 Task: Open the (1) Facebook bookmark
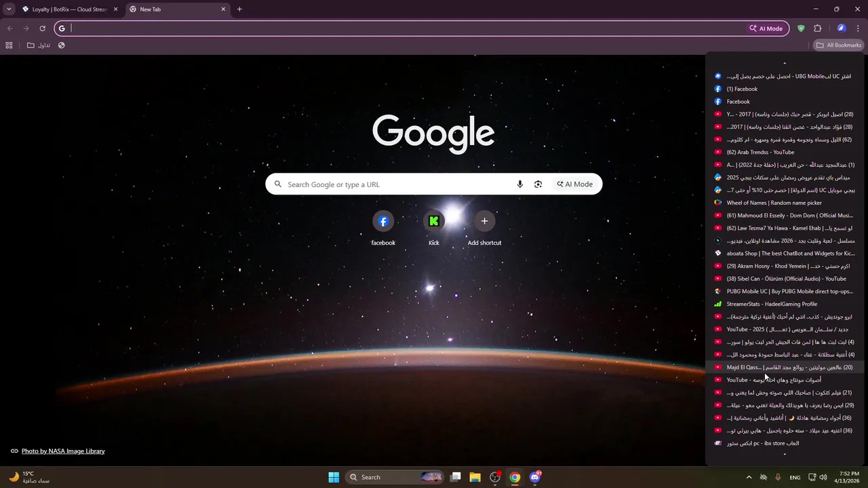785,89
